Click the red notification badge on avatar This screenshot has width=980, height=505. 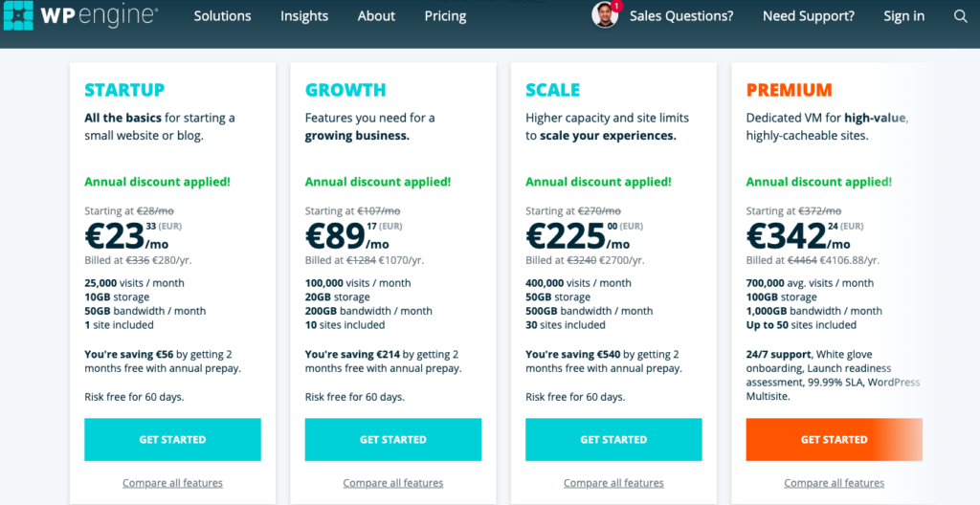617,6
